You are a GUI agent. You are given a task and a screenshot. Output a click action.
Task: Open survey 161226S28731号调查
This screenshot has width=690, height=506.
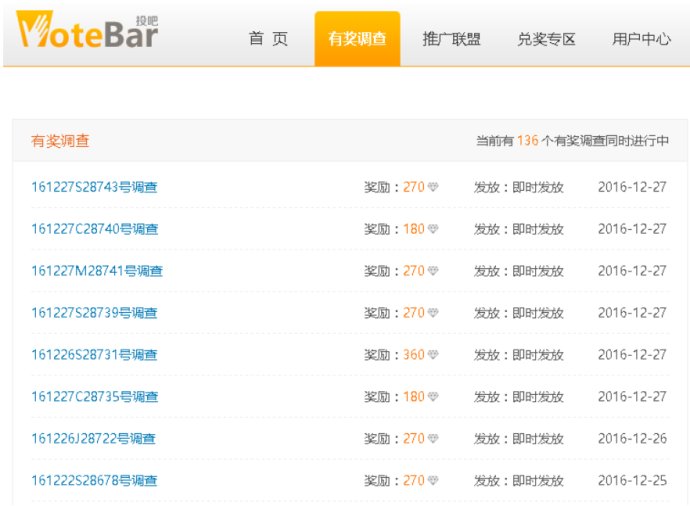(x=94, y=355)
